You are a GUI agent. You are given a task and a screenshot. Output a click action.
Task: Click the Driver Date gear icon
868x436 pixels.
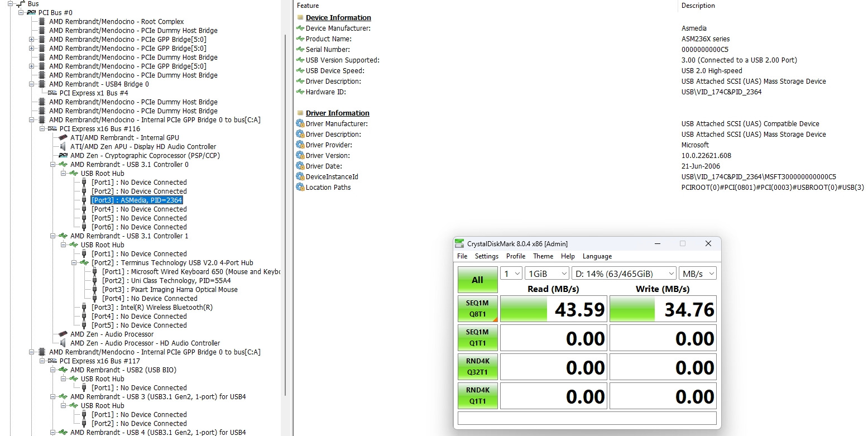(300, 166)
